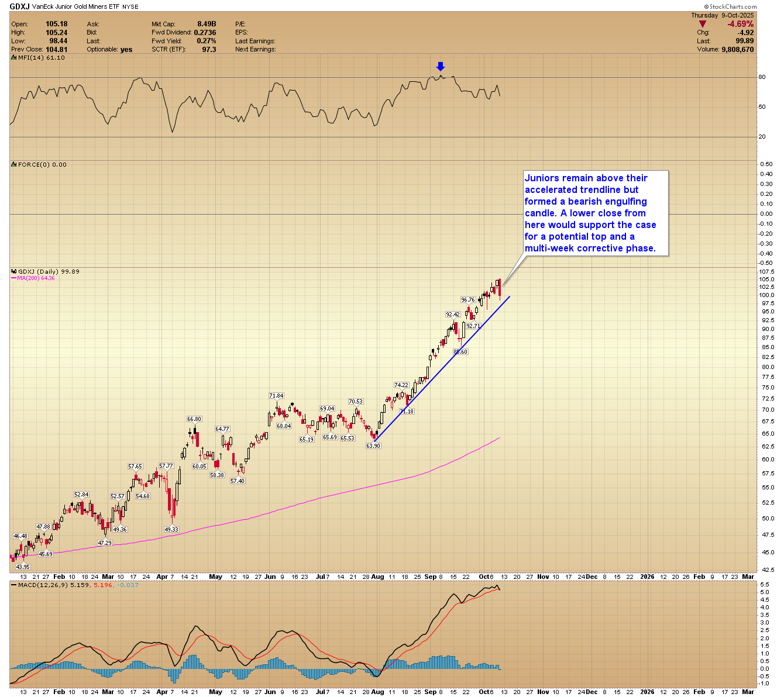Click the Next Earnings label
The height and width of the screenshot is (697, 784).
pyautogui.click(x=256, y=50)
